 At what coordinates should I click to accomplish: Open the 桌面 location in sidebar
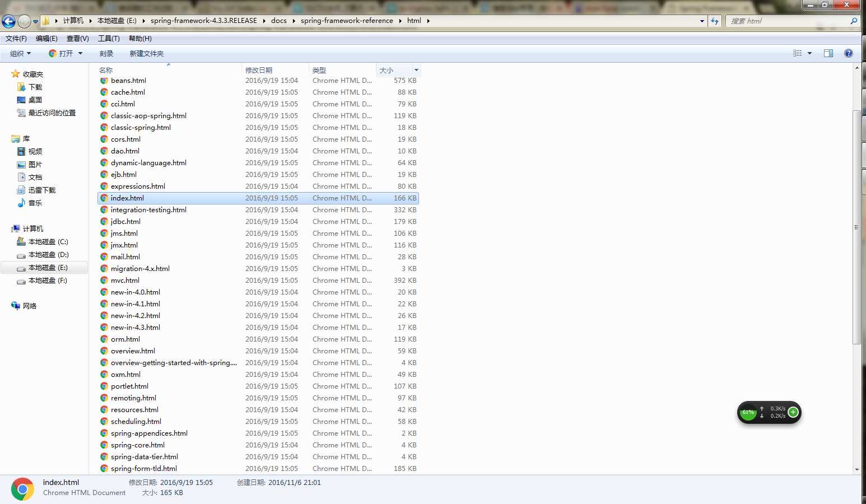[30, 100]
